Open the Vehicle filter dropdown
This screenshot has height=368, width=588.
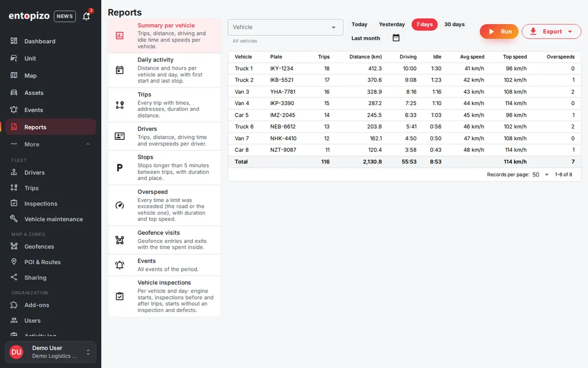(286, 27)
